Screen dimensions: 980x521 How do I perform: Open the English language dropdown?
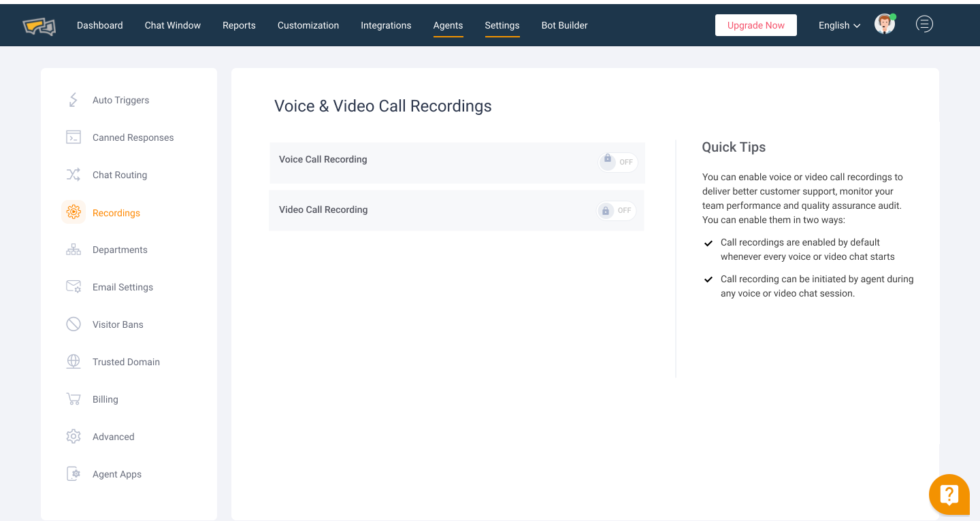(x=840, y=25)
